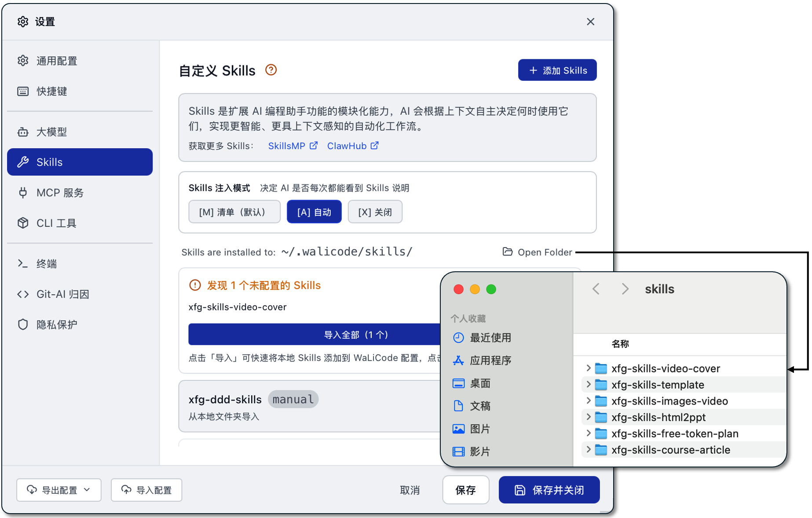The width and height of the screenshot is (812, 518).
Task: Click the manual tag on xfg-ddd-skills
Action: point(293,399)
